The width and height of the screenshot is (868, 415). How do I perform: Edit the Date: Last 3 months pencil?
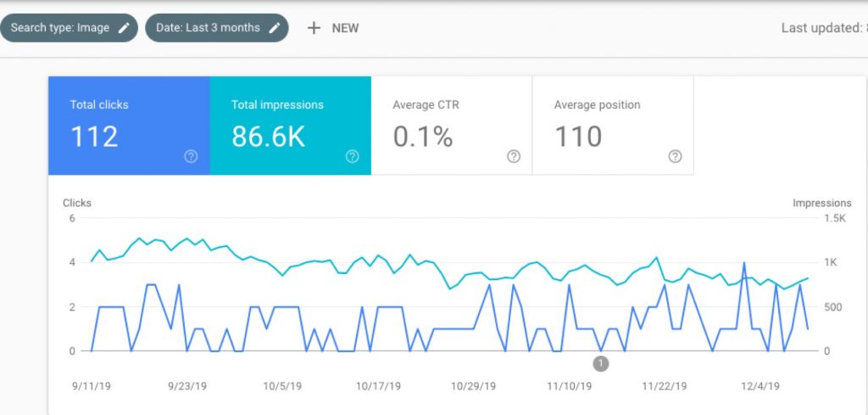[x=275, y=28]
